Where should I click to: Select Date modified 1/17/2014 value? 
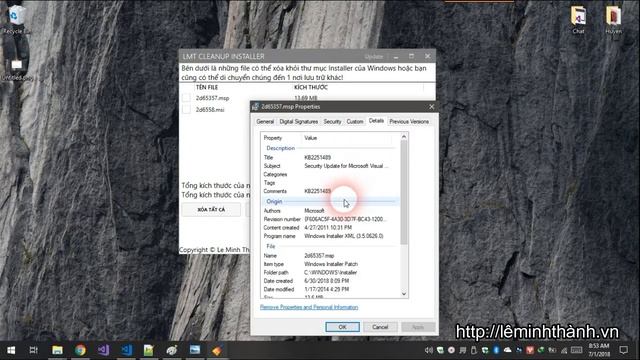327,289
